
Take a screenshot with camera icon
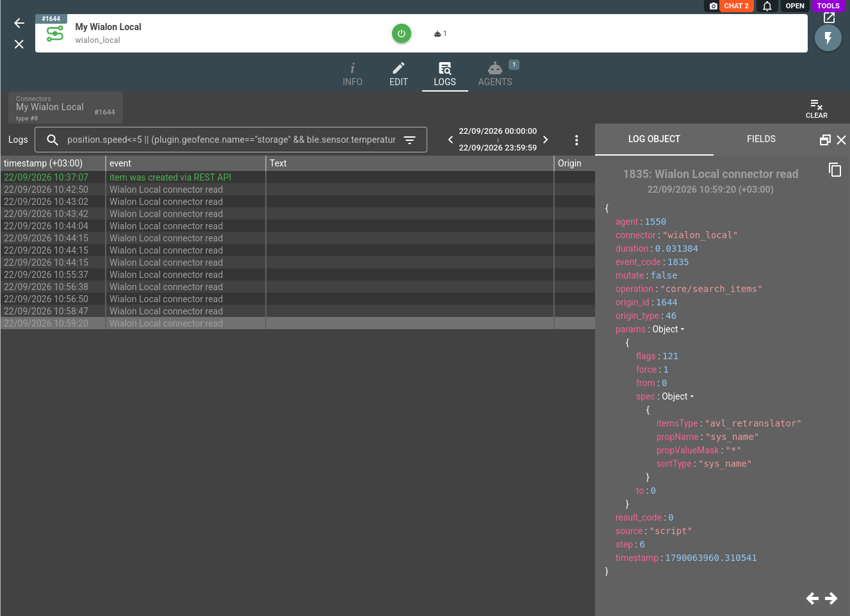(714, 6)
